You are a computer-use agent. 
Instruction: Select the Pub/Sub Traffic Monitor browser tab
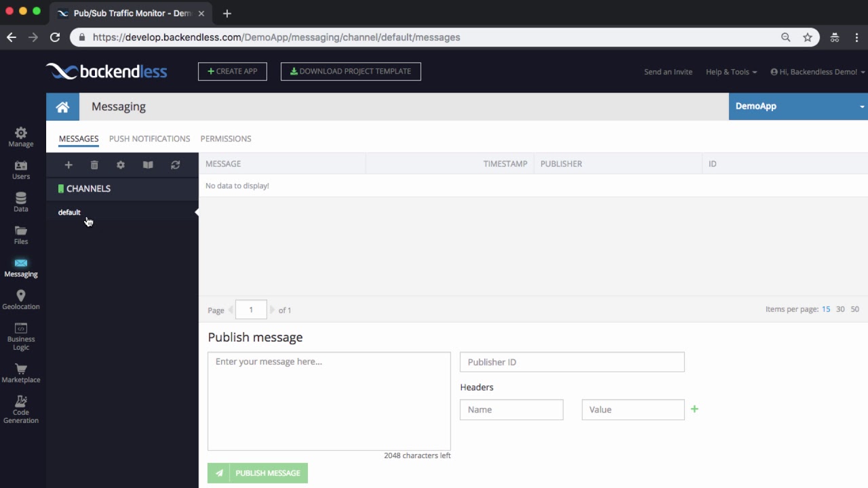(x=130, y=14)
